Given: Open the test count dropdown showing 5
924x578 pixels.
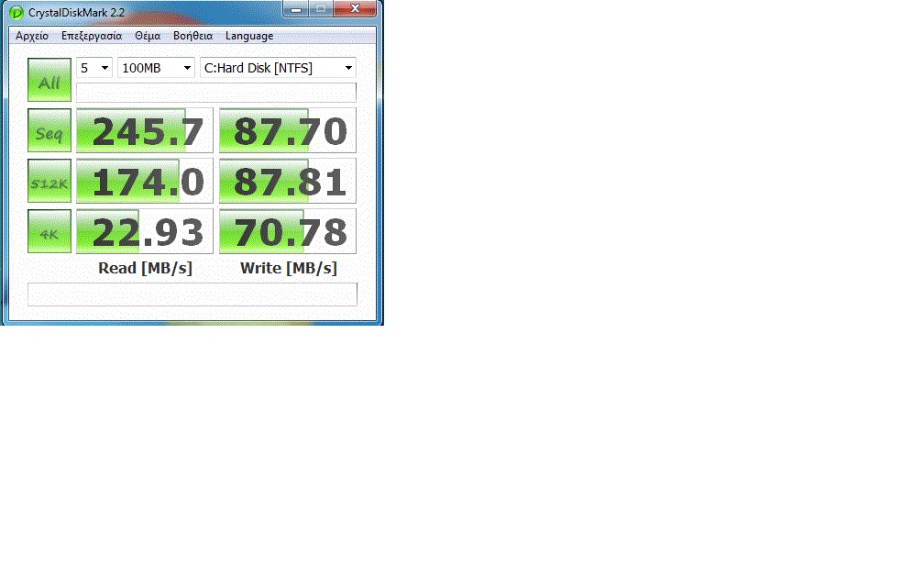Looking at the screenshot, I should coord(94,68).
